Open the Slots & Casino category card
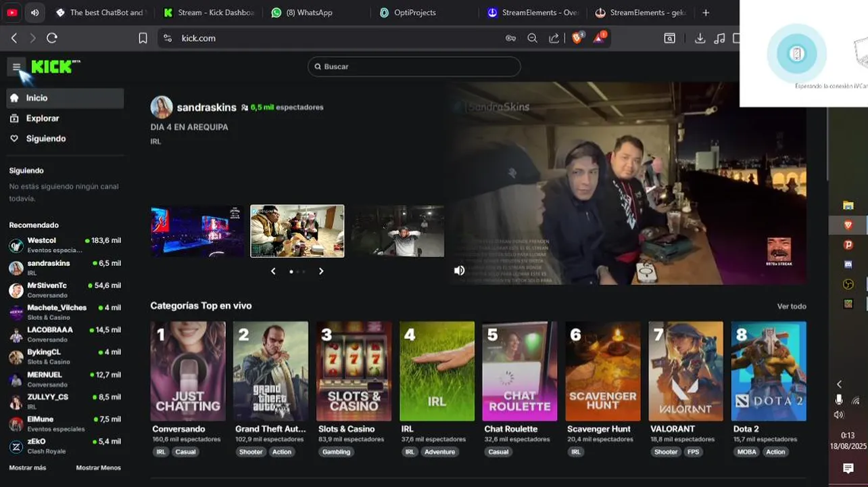868x487 pixels. click(x=354, y=371)
